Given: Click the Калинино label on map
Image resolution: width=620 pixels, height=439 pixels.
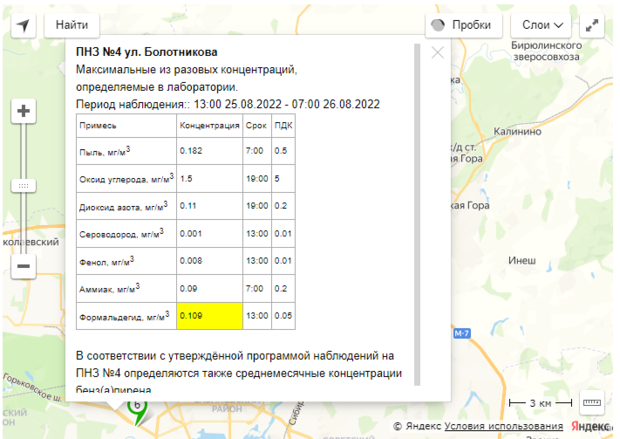Looking at the screenshot, I should coord(515,130).
